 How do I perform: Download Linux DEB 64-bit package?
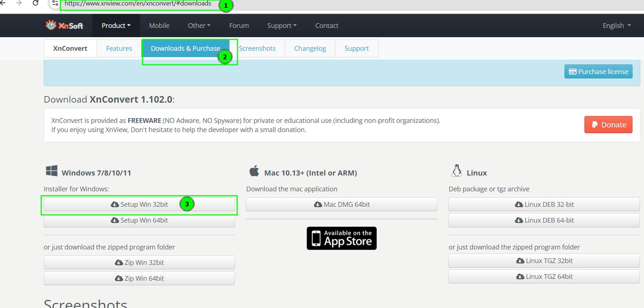[544, 220]
